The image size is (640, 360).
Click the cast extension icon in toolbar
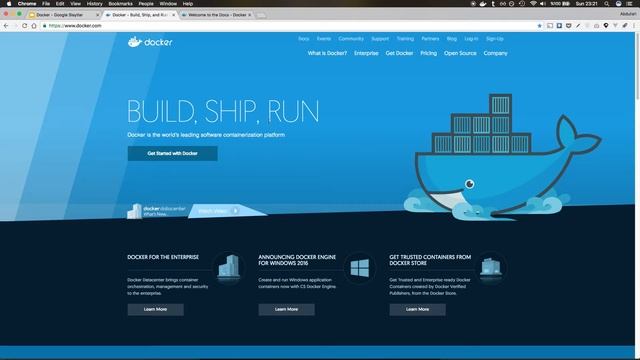coord(550,26)
